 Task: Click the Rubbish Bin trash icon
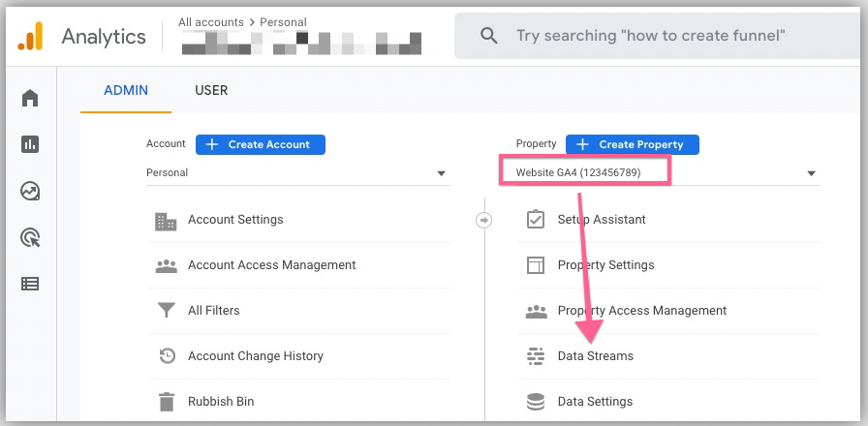click(166, 401)
